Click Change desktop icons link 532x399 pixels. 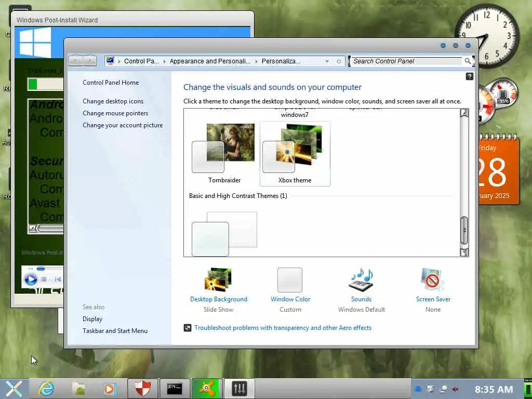[113, 101]
